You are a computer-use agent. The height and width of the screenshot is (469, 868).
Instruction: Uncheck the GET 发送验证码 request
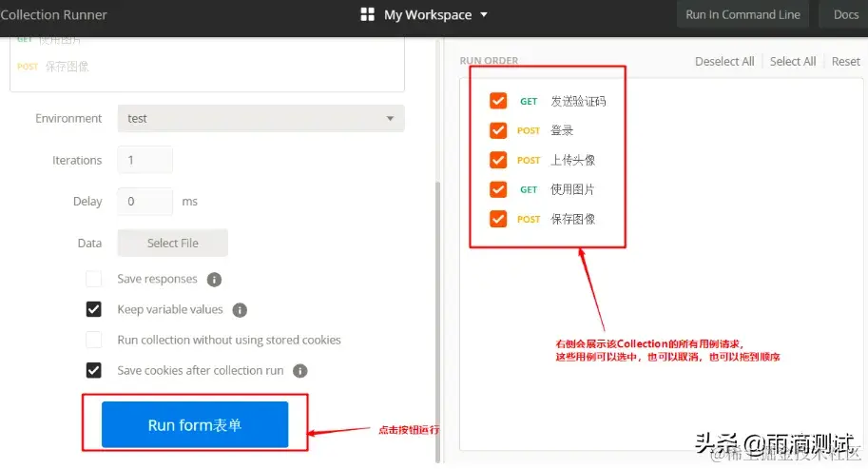click(498, 101)
